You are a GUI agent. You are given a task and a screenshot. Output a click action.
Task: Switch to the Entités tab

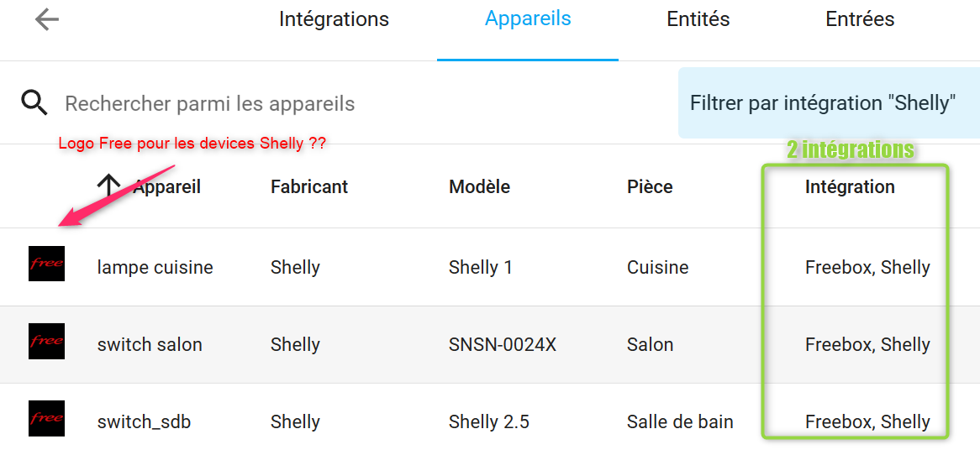point(698,18)
